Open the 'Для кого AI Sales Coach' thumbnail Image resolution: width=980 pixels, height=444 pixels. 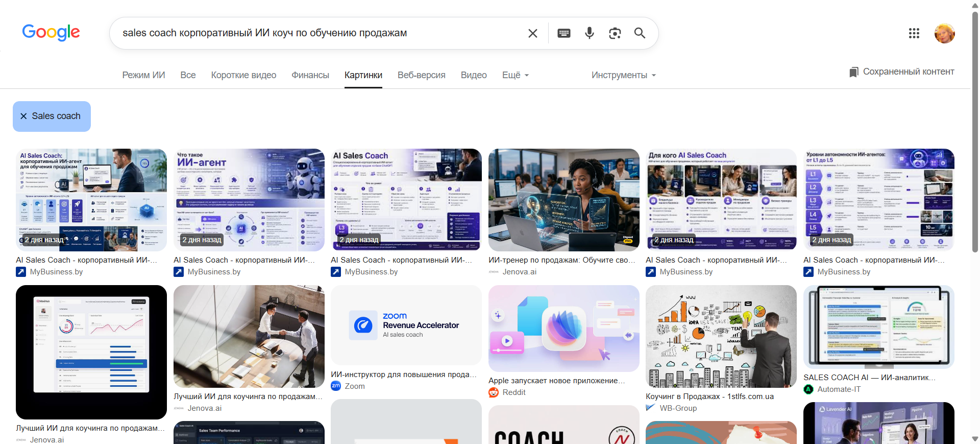point(721,200)
